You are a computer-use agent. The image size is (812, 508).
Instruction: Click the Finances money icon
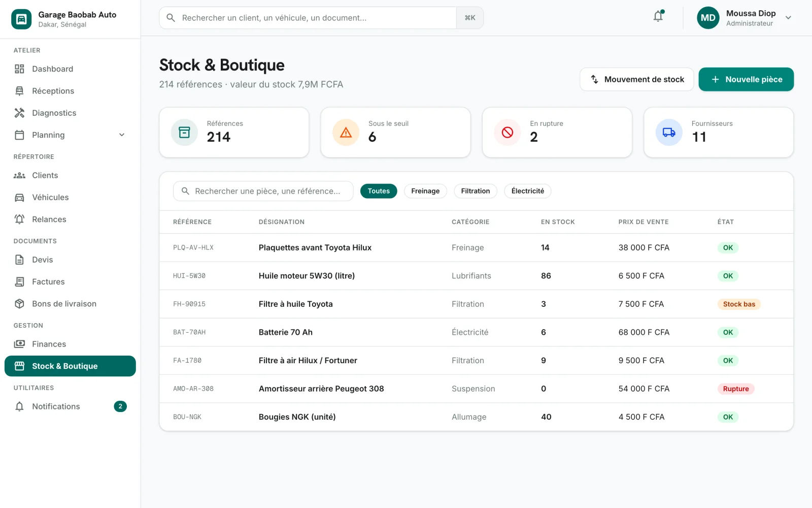[x=19, y=344]
